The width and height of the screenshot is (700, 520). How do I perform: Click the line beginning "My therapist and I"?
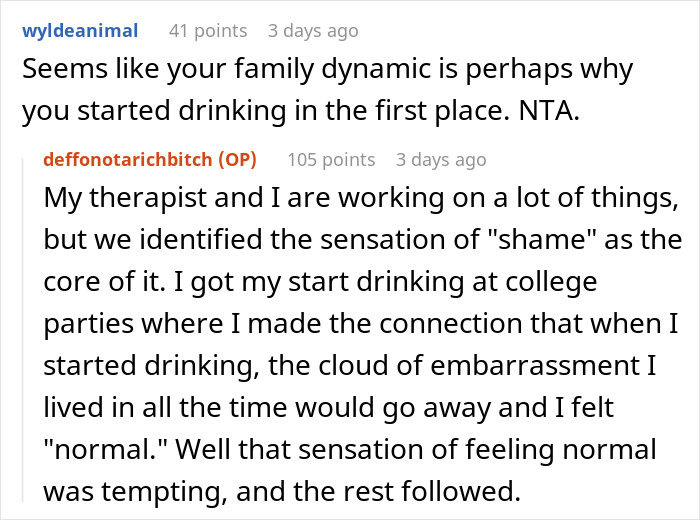[x=362, y=198]
